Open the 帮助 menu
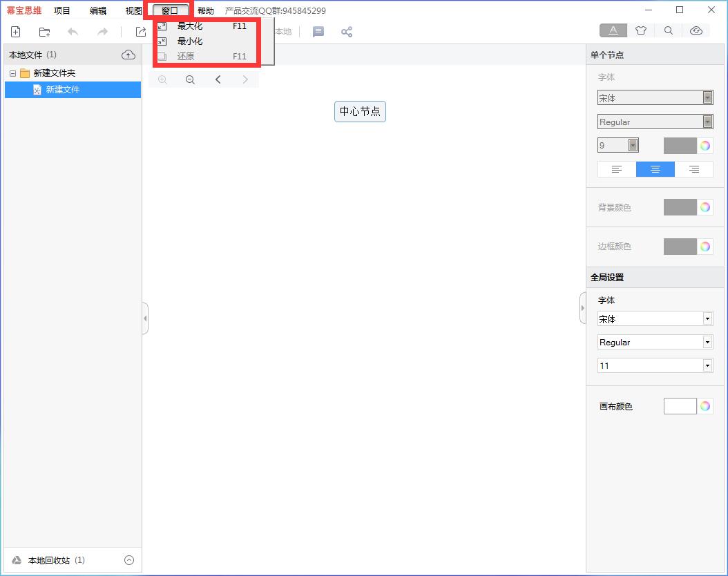This screenshot has width=728, height=576. click(x=205, y=11)
